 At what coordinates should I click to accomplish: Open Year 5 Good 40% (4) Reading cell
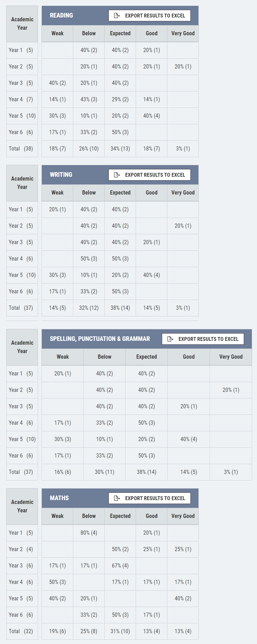[x=152, y=116]
